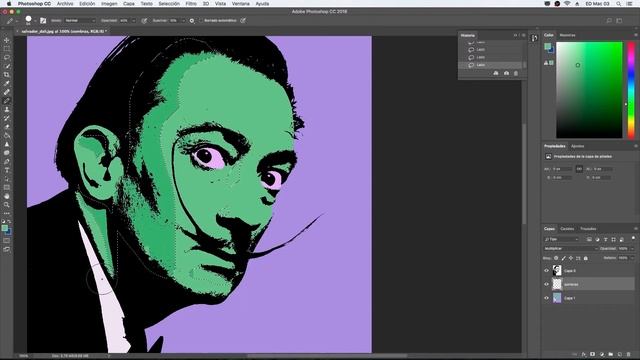Delete current state in Historia panel
640x360 pixels.
coord(516,73)
